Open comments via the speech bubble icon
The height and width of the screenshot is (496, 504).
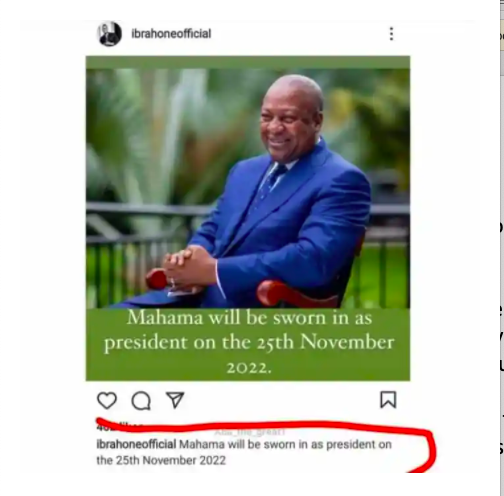pos(141,400)
